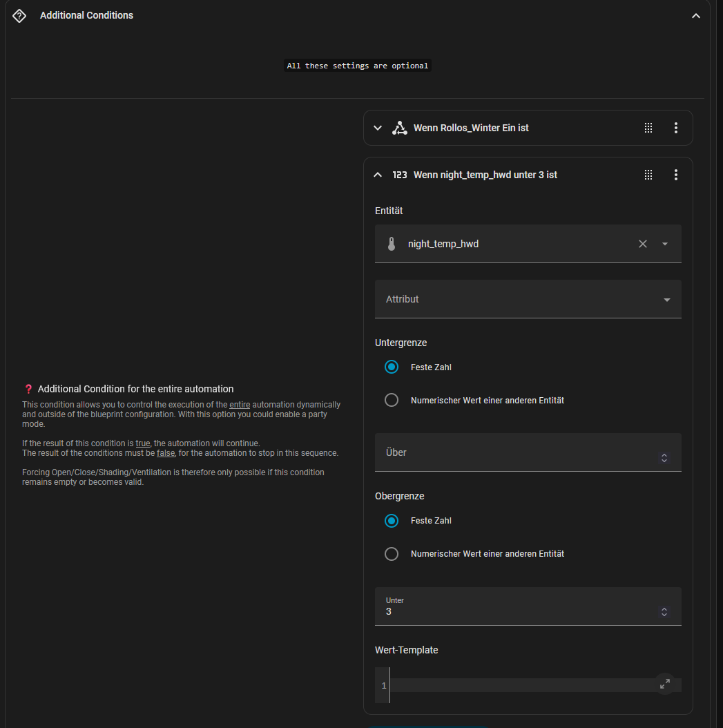The height and width of the screenshot is (728, 723).
Task: Open the Rollos_Winter condition three-dot menu
Action: coord(675,128)
